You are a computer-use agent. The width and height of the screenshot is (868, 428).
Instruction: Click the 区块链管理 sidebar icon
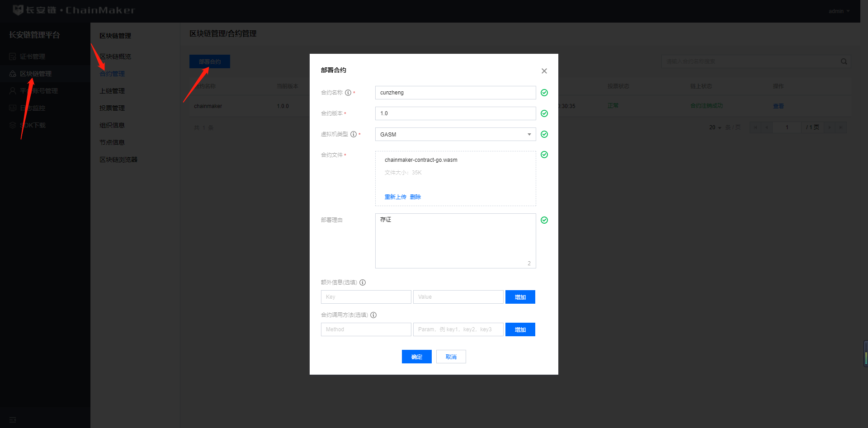(x=13, y=74)
